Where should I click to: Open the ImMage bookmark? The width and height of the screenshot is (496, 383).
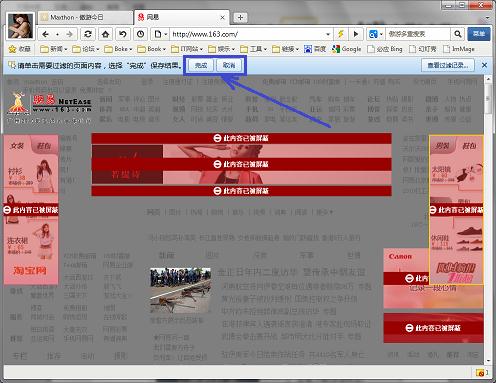459,49
